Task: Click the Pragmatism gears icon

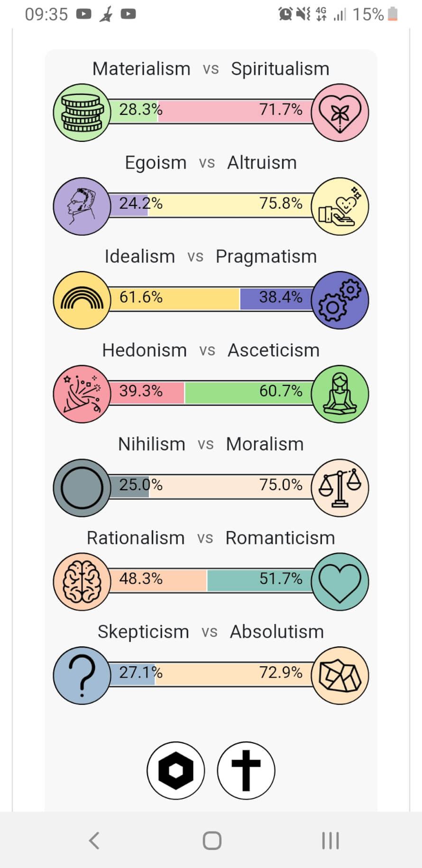Action: point(340,300)
